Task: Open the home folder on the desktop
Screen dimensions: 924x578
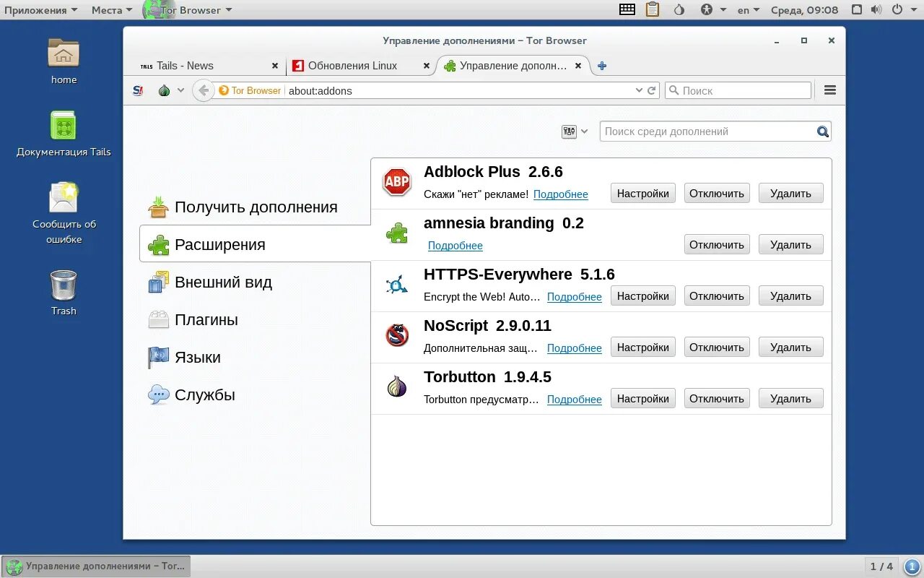Action: (64, 61)
